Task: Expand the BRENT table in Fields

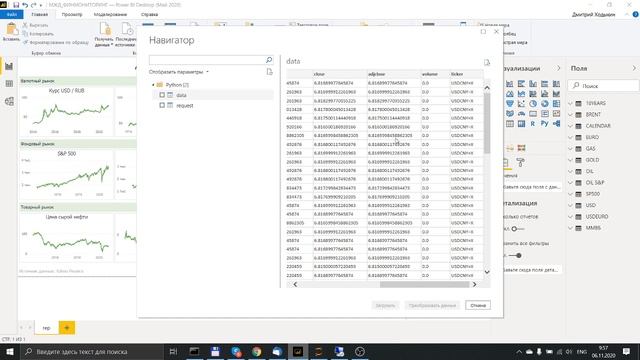Action: click(x=571, y=115)
